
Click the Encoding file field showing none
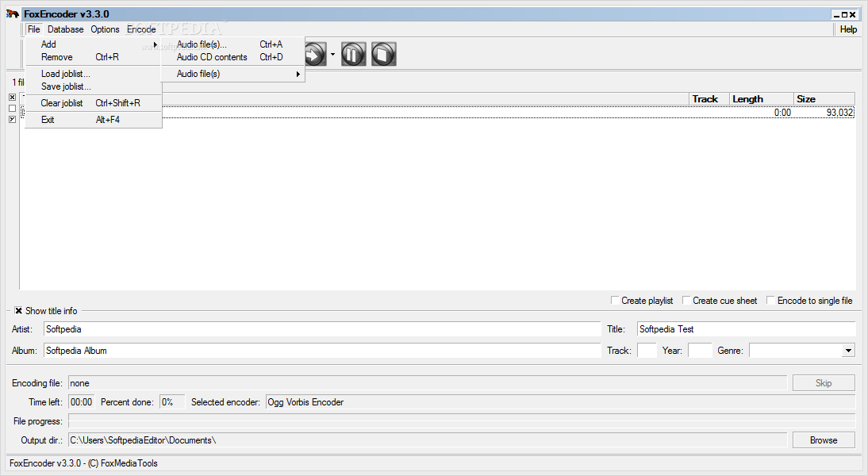428,383
